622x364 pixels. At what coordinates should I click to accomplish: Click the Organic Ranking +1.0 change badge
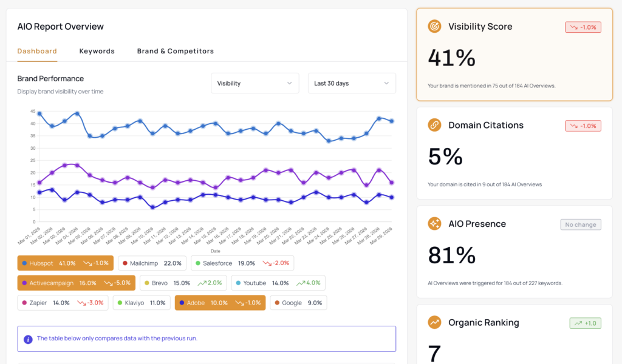(584, 323)
